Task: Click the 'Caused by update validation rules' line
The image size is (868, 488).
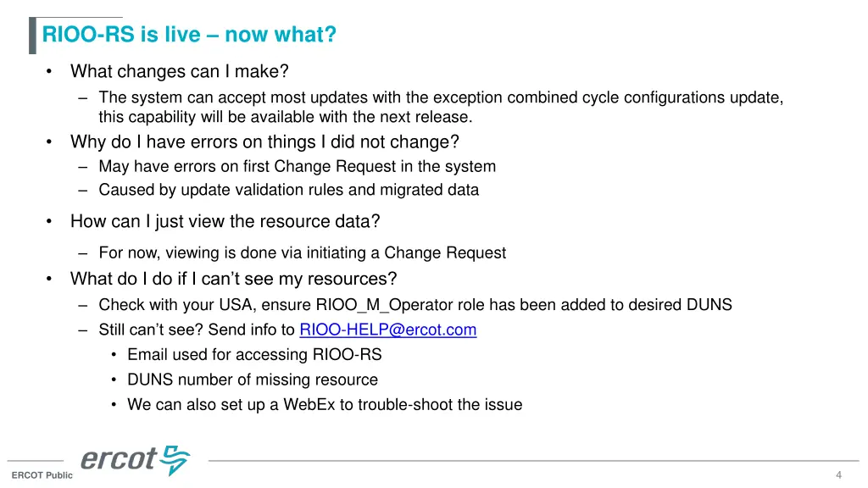Action: click(x=288, y=190)
